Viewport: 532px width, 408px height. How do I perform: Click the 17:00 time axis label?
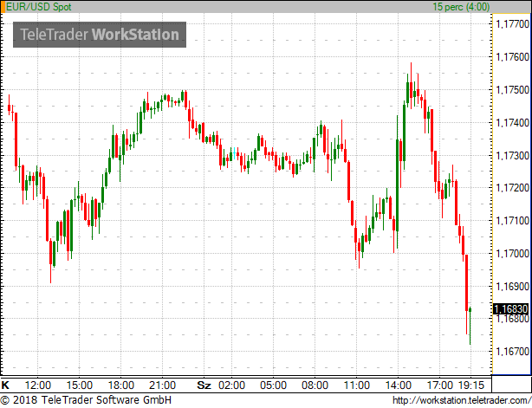click(x=439, y=385)
